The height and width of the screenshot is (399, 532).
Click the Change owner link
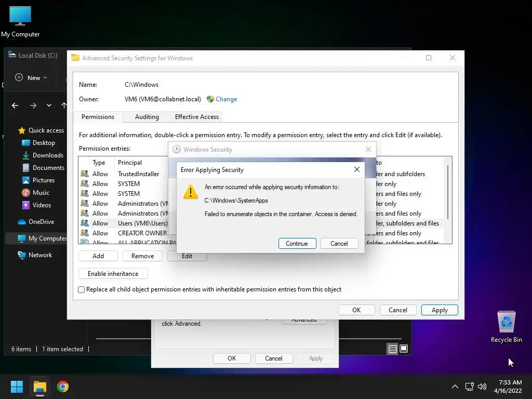[226, 99]
